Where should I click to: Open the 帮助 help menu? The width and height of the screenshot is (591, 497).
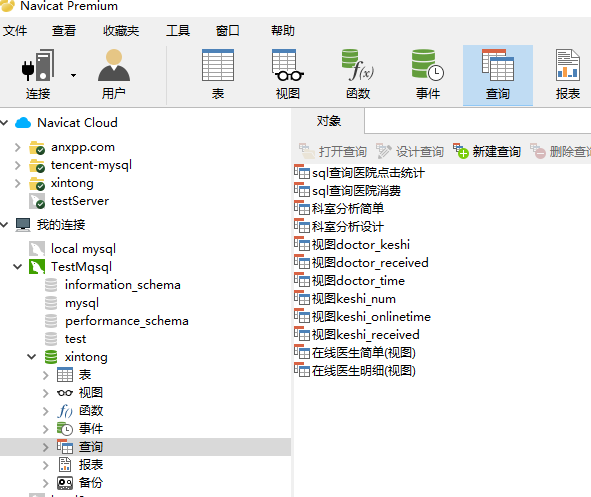283,31
